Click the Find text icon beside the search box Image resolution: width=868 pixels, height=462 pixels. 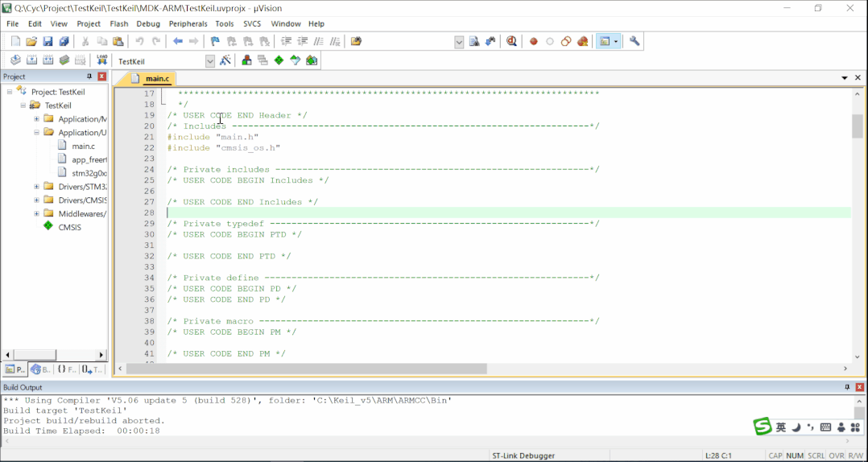pos(474,42)
